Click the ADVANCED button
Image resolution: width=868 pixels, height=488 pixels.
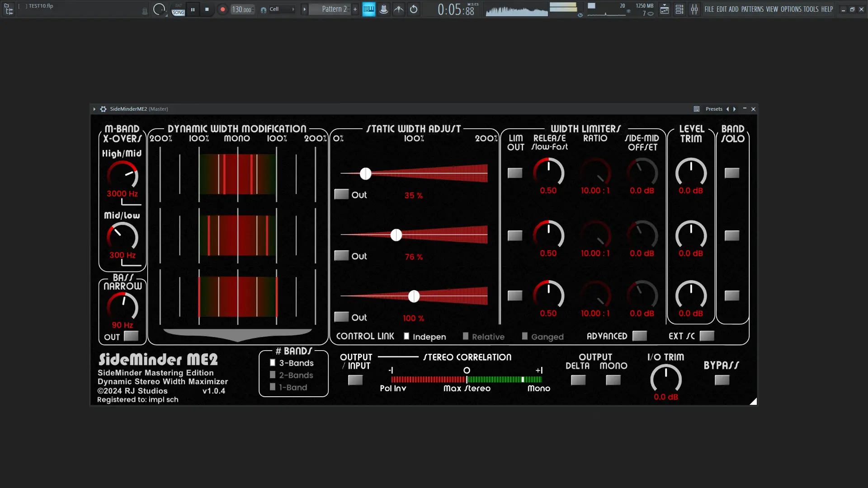pos(639,336)
